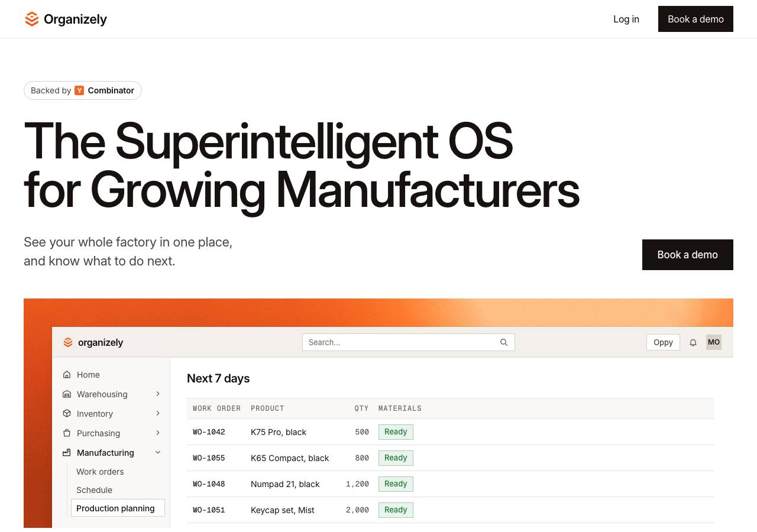Screen dimensions: 757x532
Task: Click the QTY column header
Action: click(361, 408)
